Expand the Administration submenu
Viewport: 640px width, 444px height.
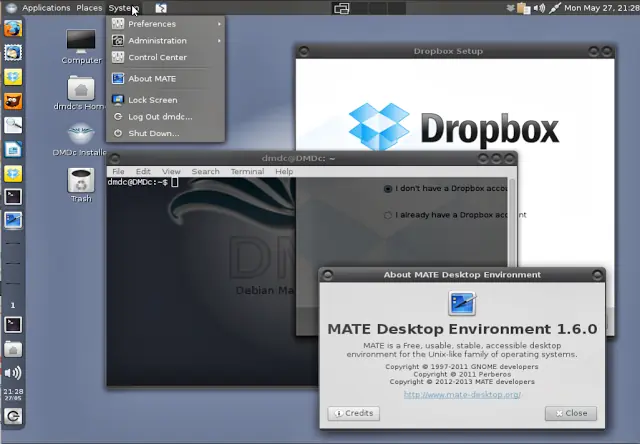(x=166, y=41)
